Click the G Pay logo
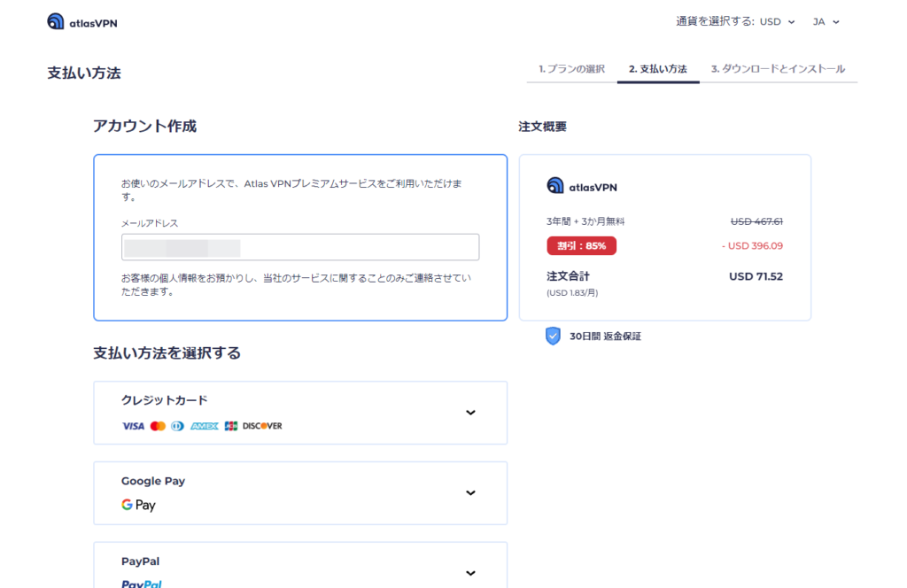The image size is (907, 588). click(x=138, y=505)
